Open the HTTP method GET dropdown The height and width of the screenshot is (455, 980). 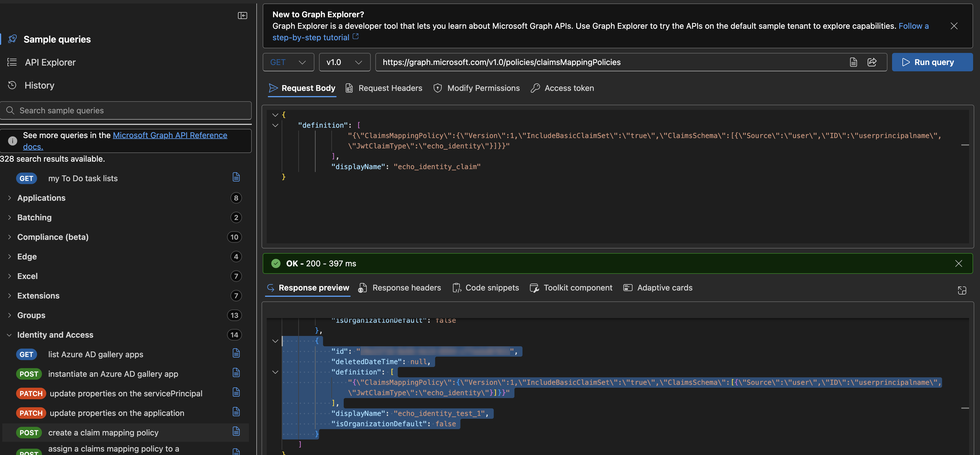(288, 62)
